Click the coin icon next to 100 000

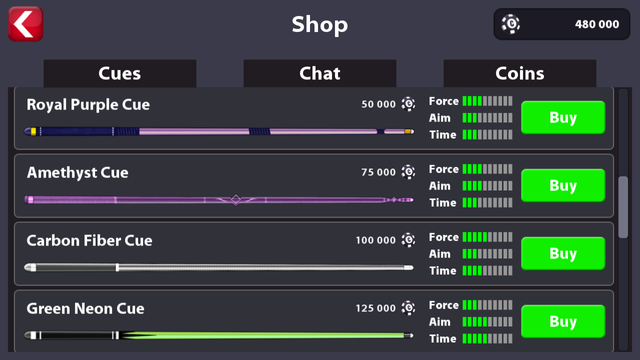click(408, 240)
